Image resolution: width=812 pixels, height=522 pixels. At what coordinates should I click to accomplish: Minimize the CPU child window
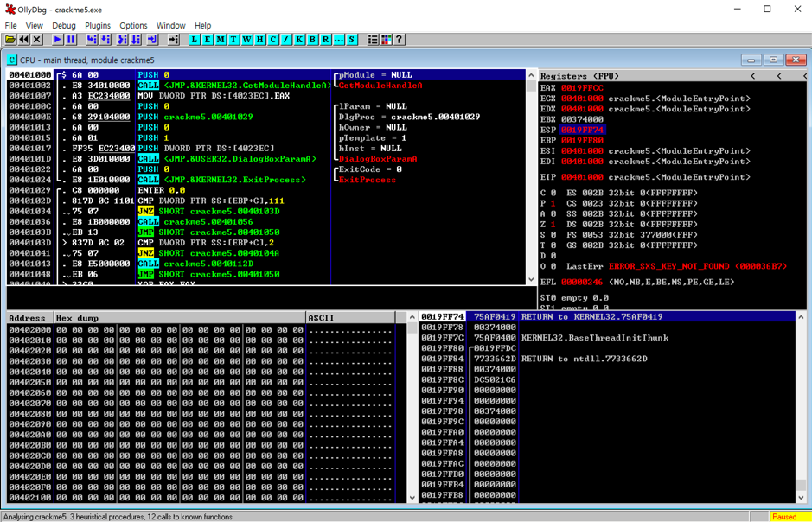click(x=751, y=60)
